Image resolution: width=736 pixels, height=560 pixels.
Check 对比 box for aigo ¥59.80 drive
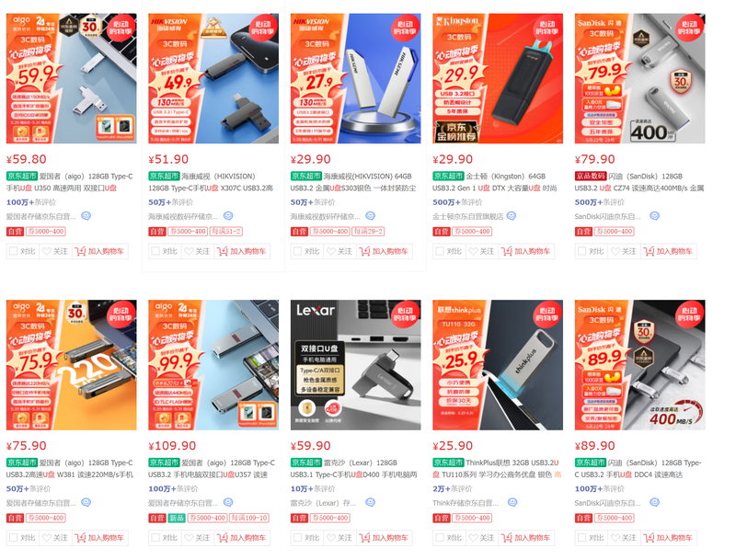[x=13, y=251]
